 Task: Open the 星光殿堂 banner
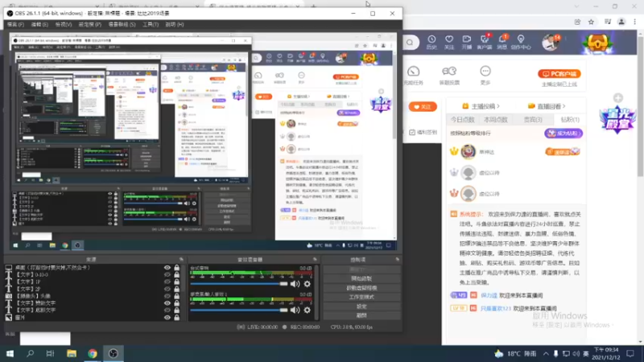(x=617, y=120)
